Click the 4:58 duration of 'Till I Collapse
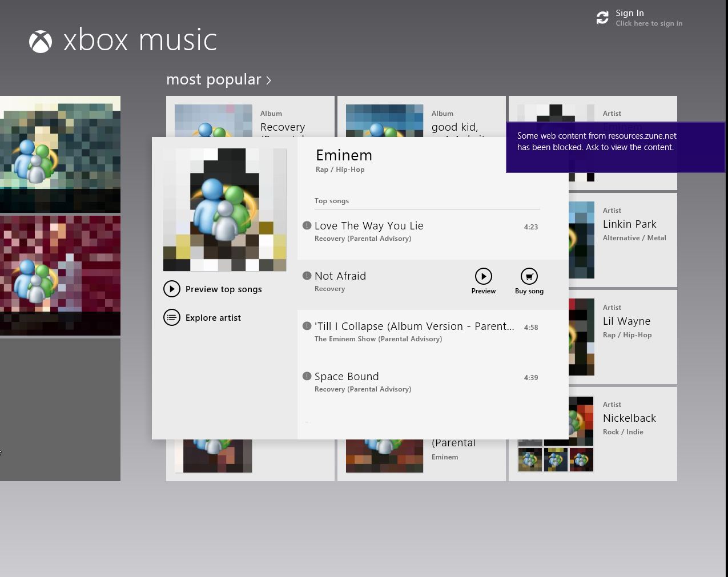Screen dimensions: 728x577 pos(531,327)
